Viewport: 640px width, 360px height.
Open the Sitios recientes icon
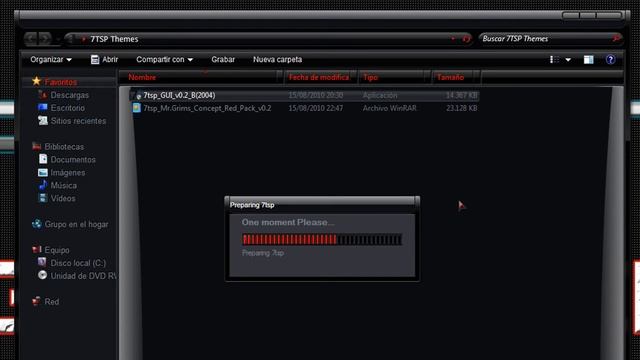tap(42, 120)
